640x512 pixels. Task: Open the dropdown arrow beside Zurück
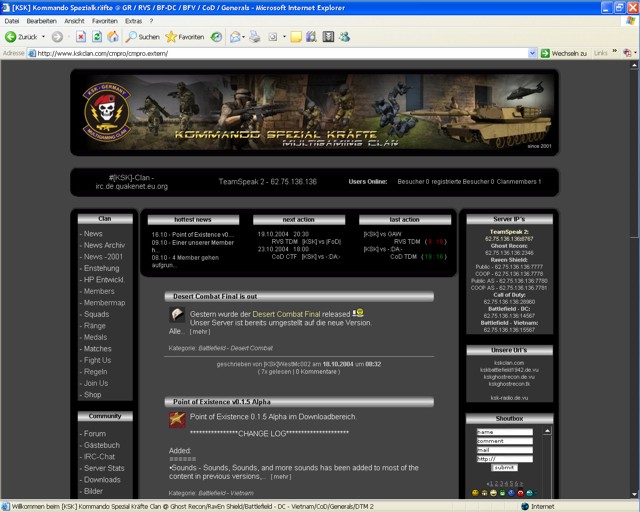[x=43, y=37]
